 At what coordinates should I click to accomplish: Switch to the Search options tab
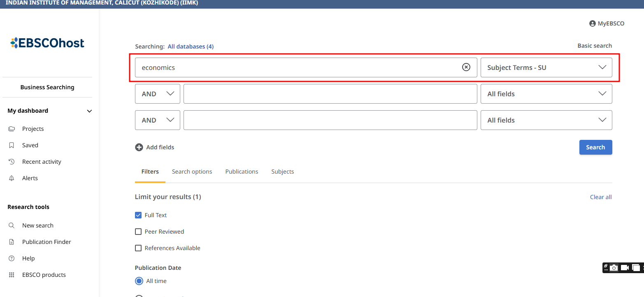coord(192,172)
